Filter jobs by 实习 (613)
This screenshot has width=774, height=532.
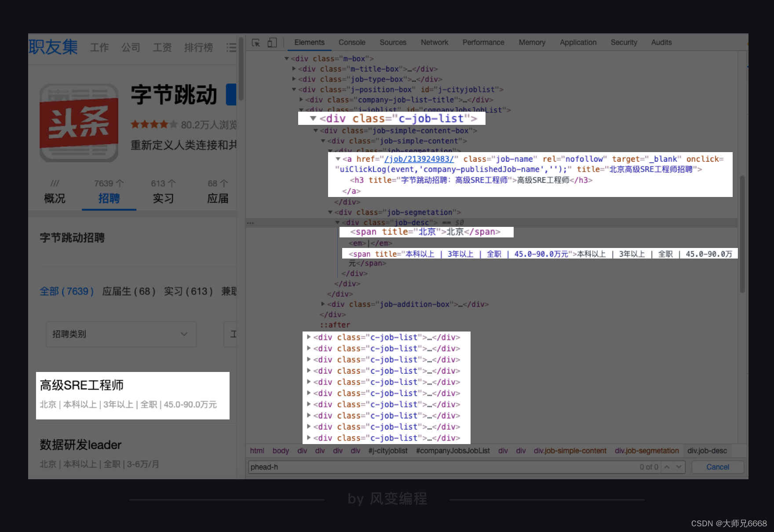[188, 292]
